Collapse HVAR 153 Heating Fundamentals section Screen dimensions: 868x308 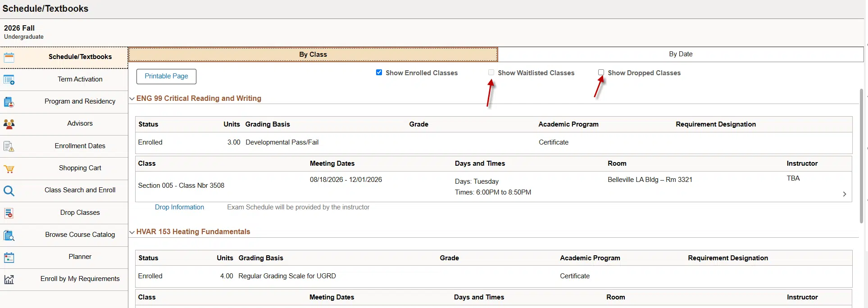click(x=132, y=232)
